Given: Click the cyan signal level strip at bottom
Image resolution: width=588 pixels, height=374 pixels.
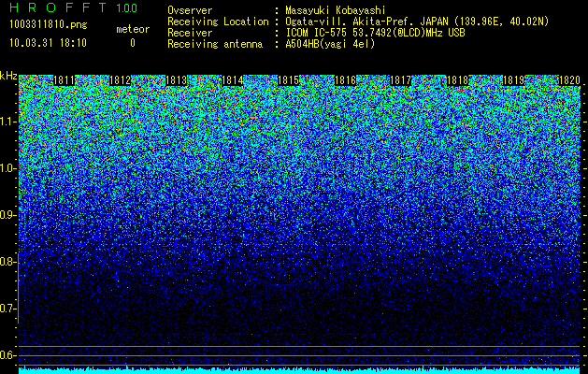Looking at the screenshot, I should click(x=299, y=371).
